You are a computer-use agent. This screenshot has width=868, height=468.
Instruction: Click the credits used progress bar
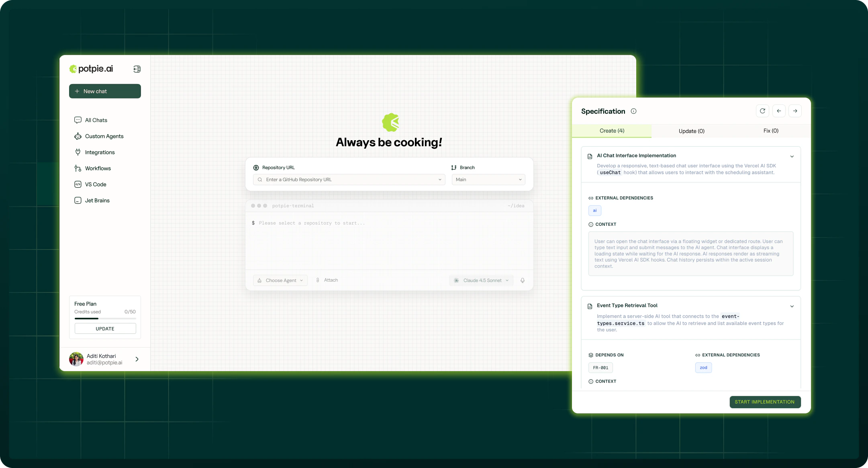click(x=105, y=319)
